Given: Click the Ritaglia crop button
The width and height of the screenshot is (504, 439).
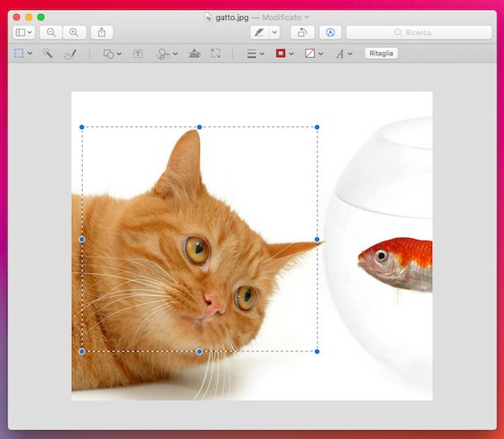Looking at the screenshot, I should click(x=381, y=54).
